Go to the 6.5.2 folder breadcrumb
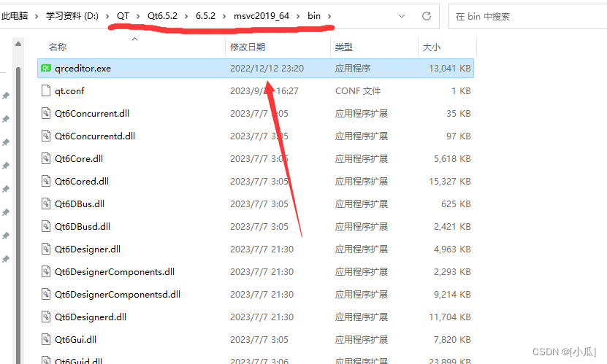607x364 pixels. click(205, 16)
